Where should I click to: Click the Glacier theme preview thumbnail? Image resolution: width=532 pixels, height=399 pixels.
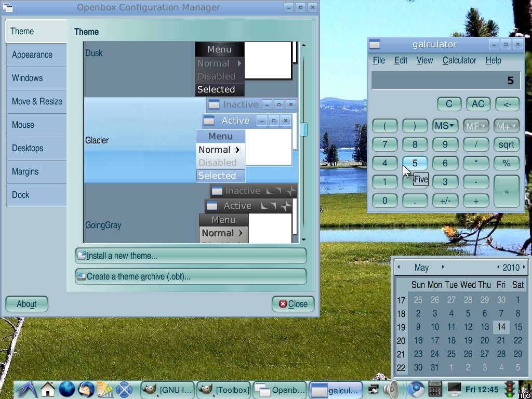247,140
